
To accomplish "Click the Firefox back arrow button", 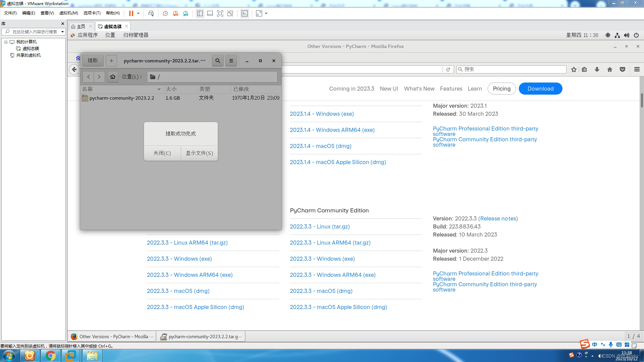I will tap(74, 69).
